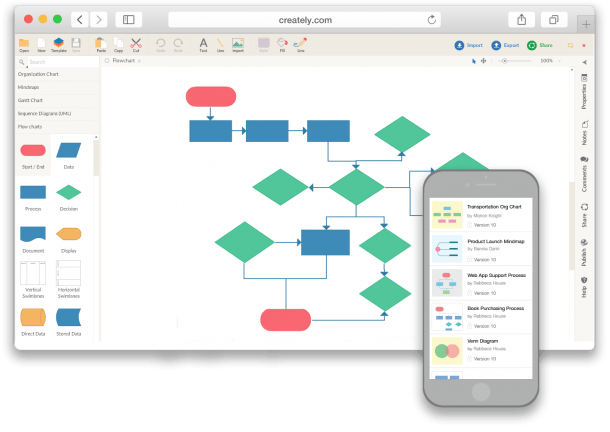Image resolution: width=610 pixels, height=432 pixels.
Task: Open the Style swatch tool
Action: coord(264,43)
